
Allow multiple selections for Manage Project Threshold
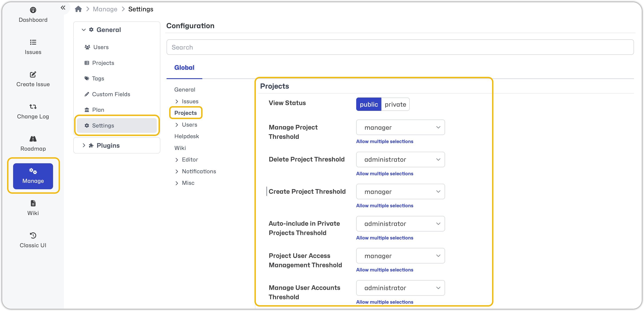(384, 142)
